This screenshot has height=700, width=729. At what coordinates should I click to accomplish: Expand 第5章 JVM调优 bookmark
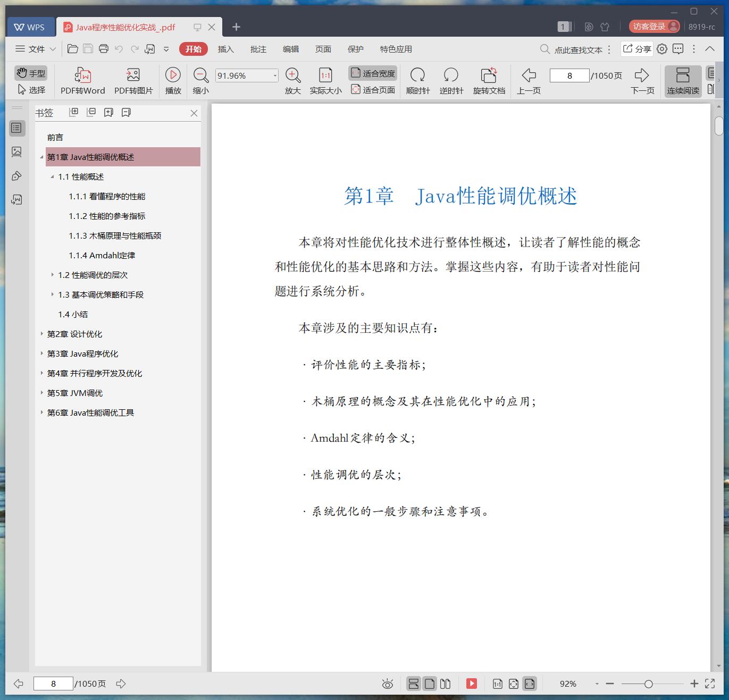[x=41, y=393]
